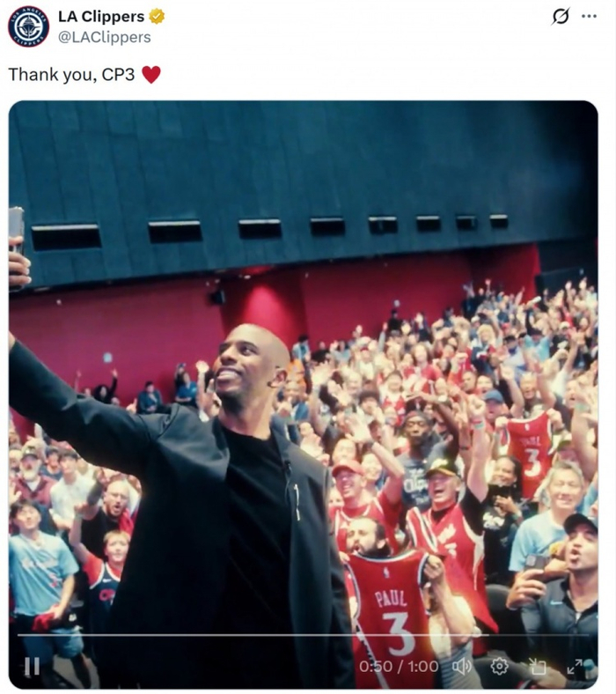Click the gold verified badge
The image size is (616, 694).
click(157, 17)
